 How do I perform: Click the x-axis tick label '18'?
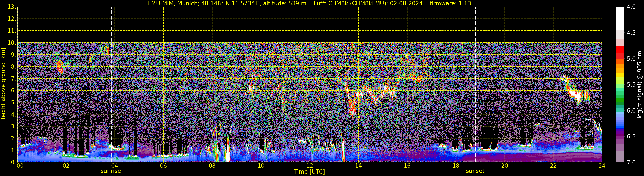(456, 166)
